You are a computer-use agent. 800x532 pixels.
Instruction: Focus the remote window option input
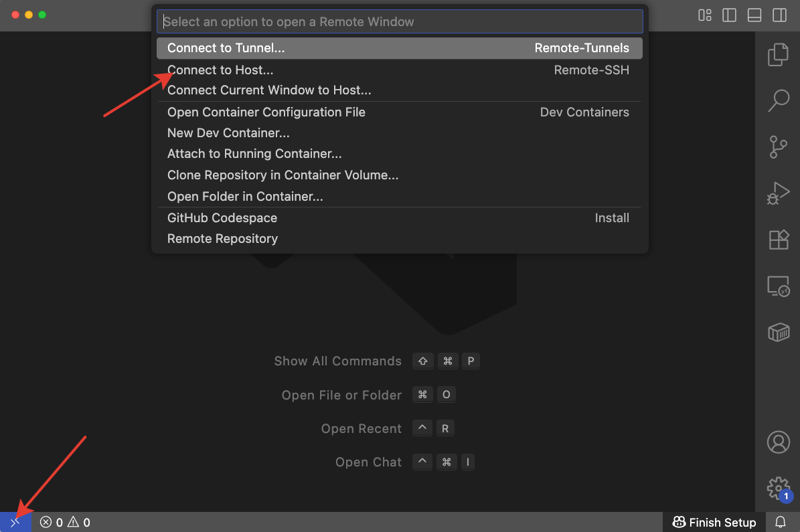tap(400, 21)
